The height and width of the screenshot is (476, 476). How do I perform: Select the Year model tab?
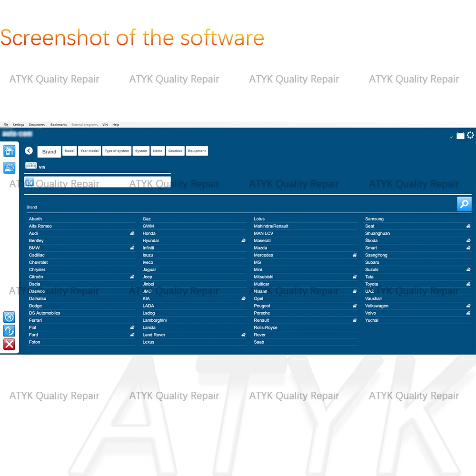click(89, 151)
